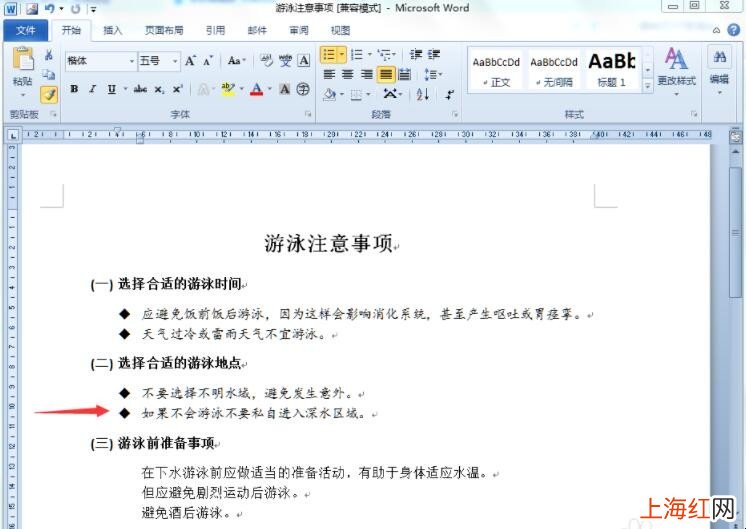Switch to the 视图 View tab
Viewport: 746px width, 529px height.
pos(341,30)
